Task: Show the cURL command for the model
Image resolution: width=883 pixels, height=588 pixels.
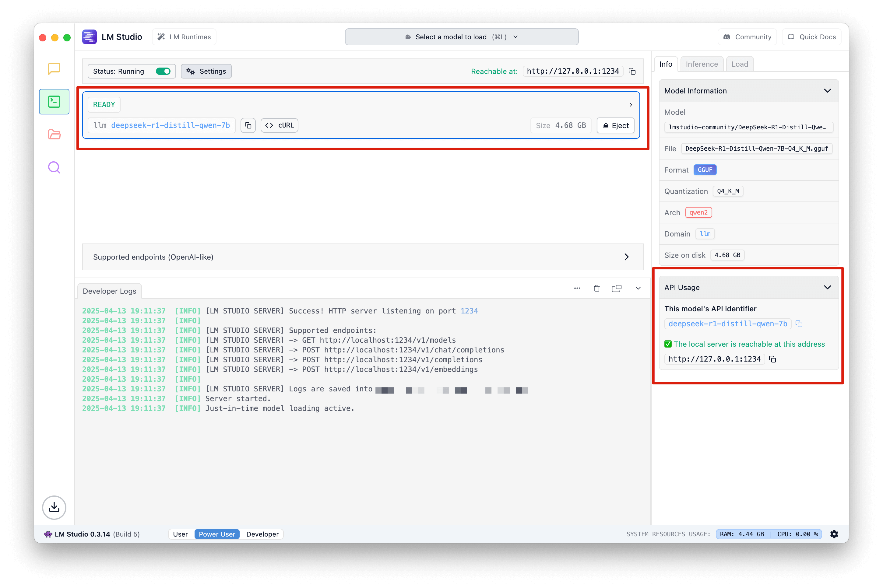Action: coord(280,125)
